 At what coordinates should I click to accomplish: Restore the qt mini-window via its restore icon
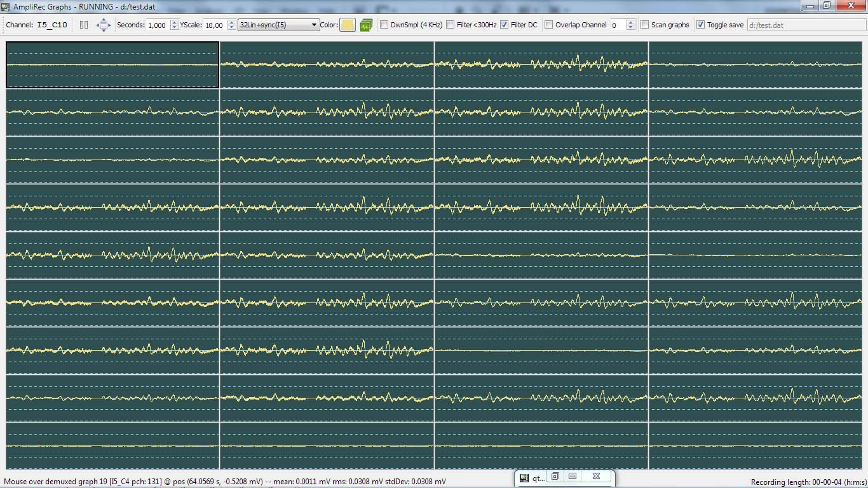pyautogui.click(x=555, y=476)
